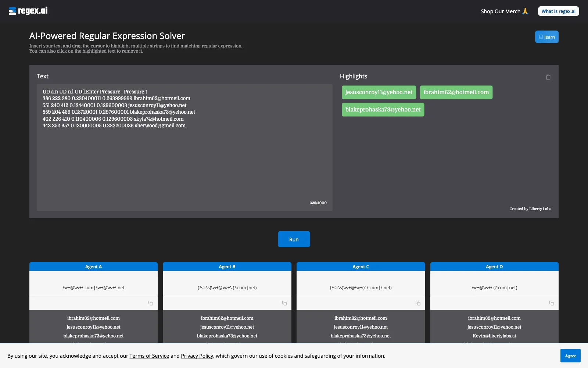Click the Created by Liberty Labs credit
588x368 pixels.
(x=530, y=209)
